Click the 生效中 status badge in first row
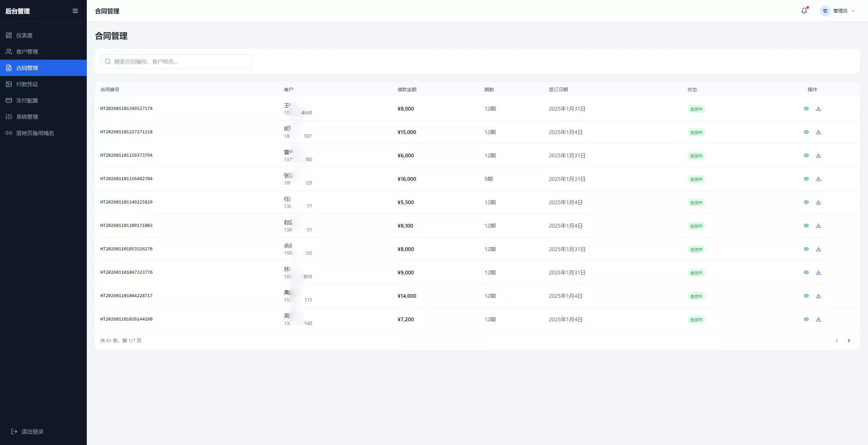 point(696,109)
